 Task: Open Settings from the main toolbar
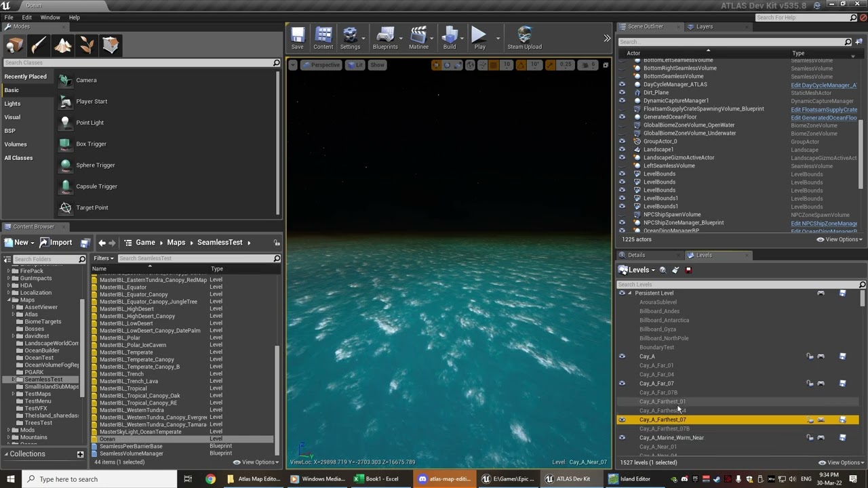click(x=350, y=38)
